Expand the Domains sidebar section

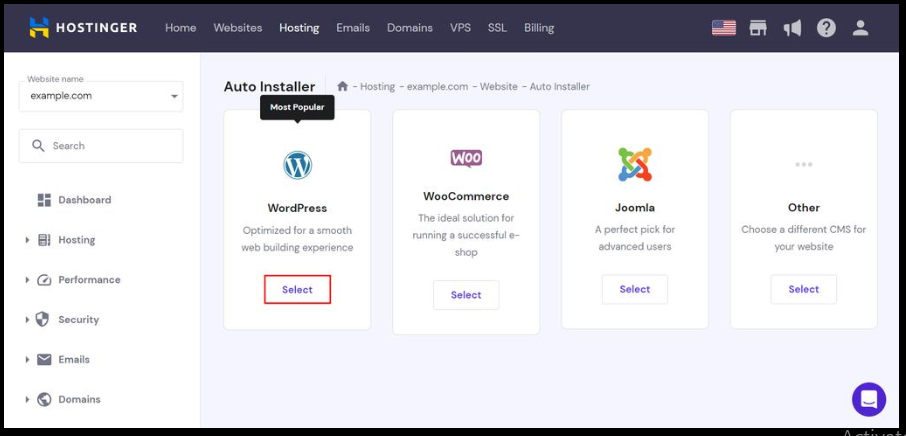tap(27, 399)
